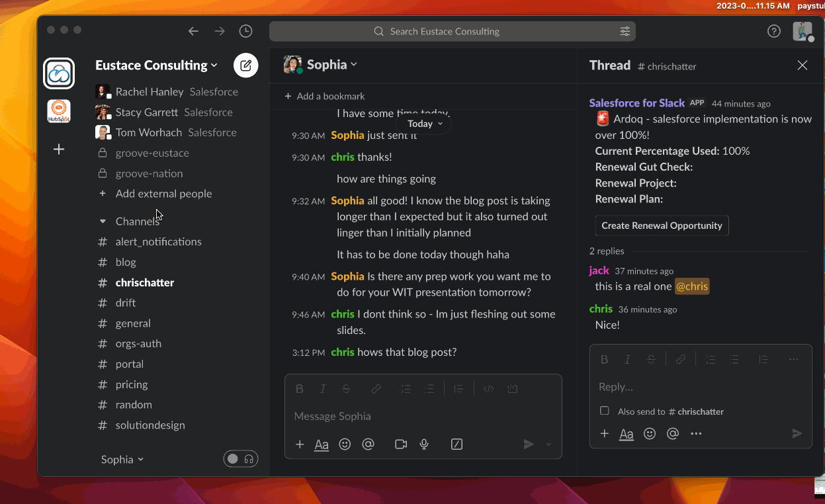Toggle the huddle switch in the sidebar
This screenshot has width=825, height=504.
pos(241,459)
